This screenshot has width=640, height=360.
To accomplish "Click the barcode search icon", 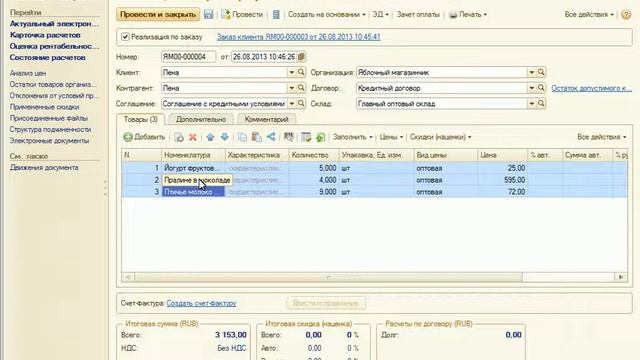I will pos(289,137).
